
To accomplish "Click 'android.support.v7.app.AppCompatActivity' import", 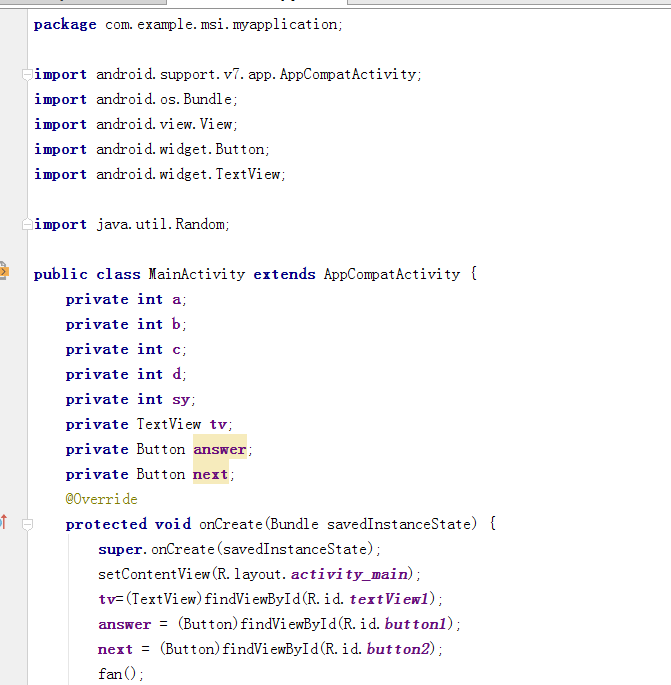I will coord(256,74).
